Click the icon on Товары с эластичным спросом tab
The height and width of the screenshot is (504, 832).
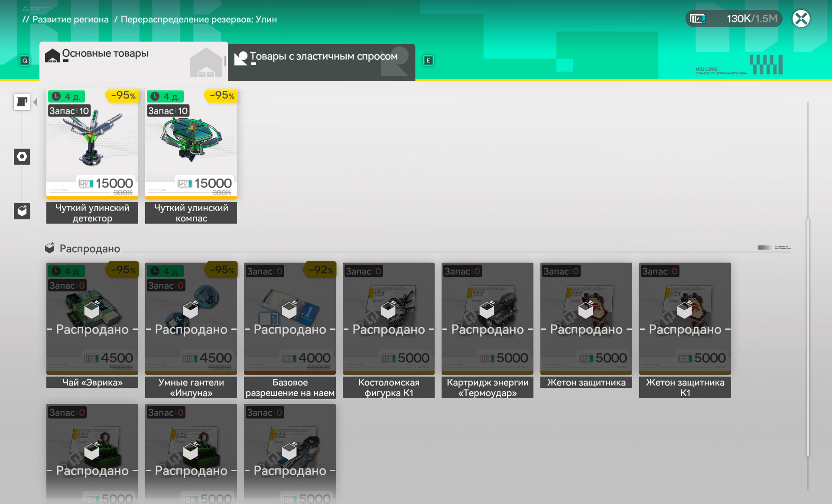(240, 58)
